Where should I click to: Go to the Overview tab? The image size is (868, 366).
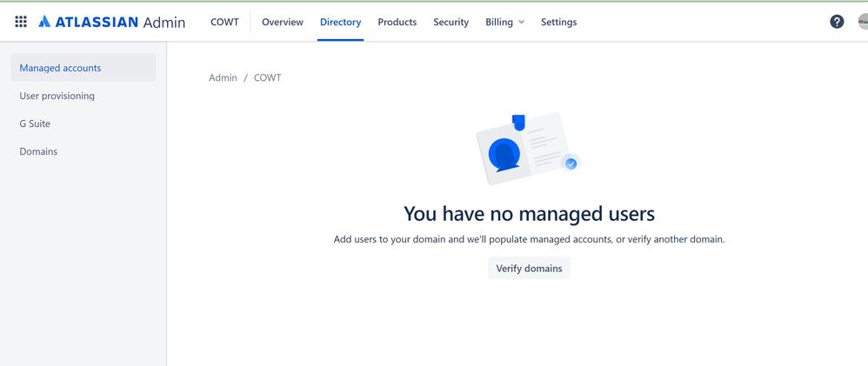283,22
